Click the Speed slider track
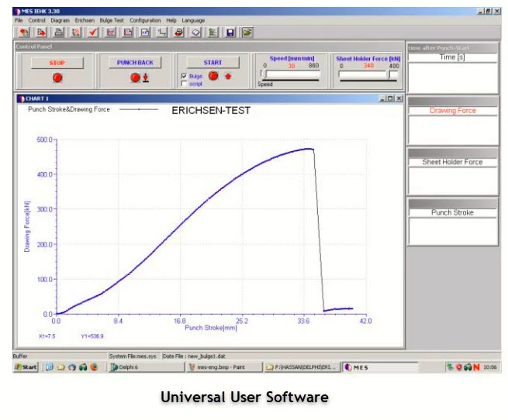 click(x=292, y=76)
